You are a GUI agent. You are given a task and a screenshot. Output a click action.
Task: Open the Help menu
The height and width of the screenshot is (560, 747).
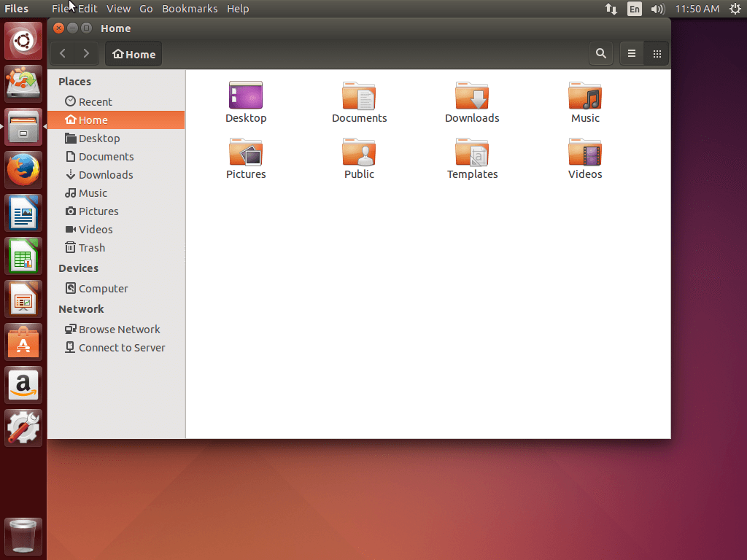pos(238,9)
